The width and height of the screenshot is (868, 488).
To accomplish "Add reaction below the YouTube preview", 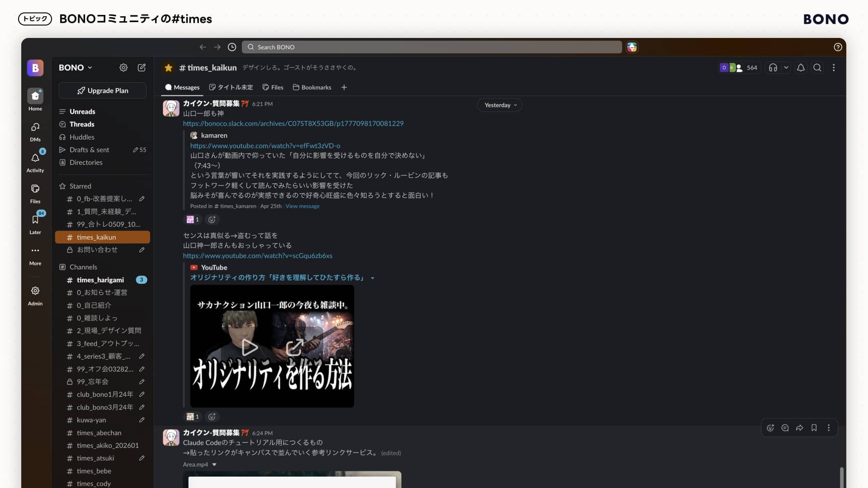I will click(x=212, y=417).
